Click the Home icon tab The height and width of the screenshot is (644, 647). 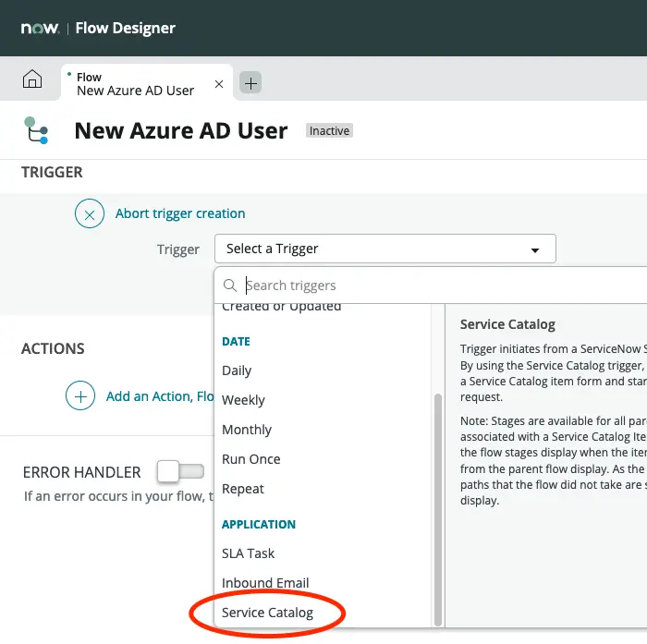point(32,80)
